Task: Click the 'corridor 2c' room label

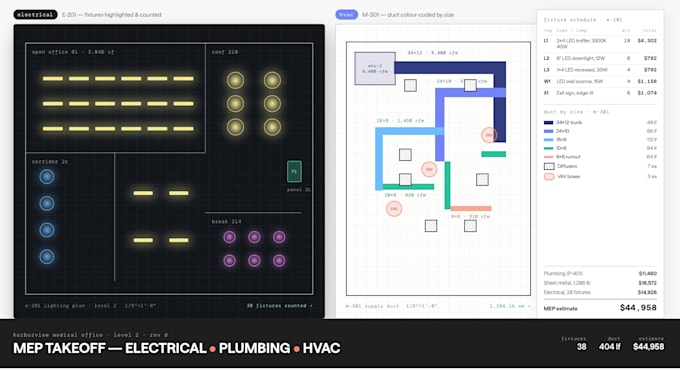Action: click(x=49, y=161)
